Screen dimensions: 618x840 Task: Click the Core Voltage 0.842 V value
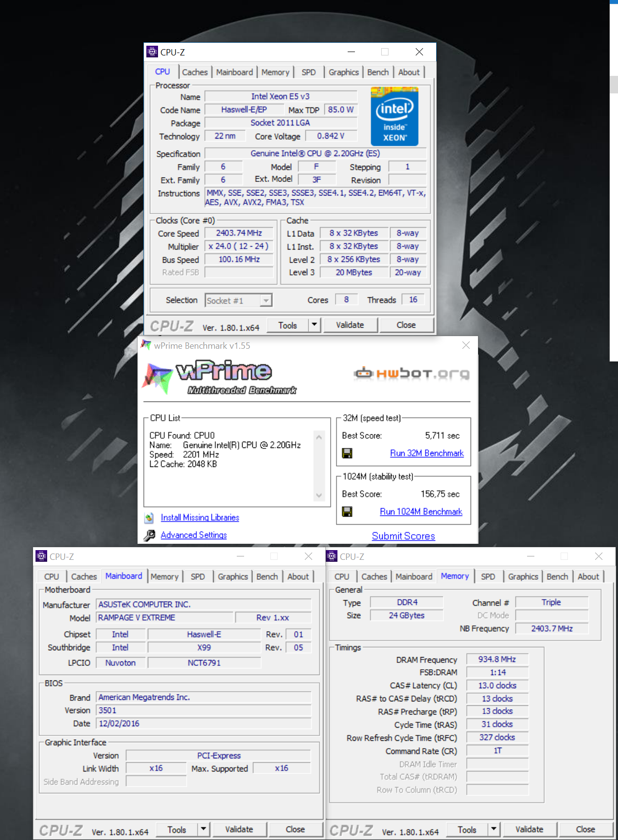coord(331,136)
